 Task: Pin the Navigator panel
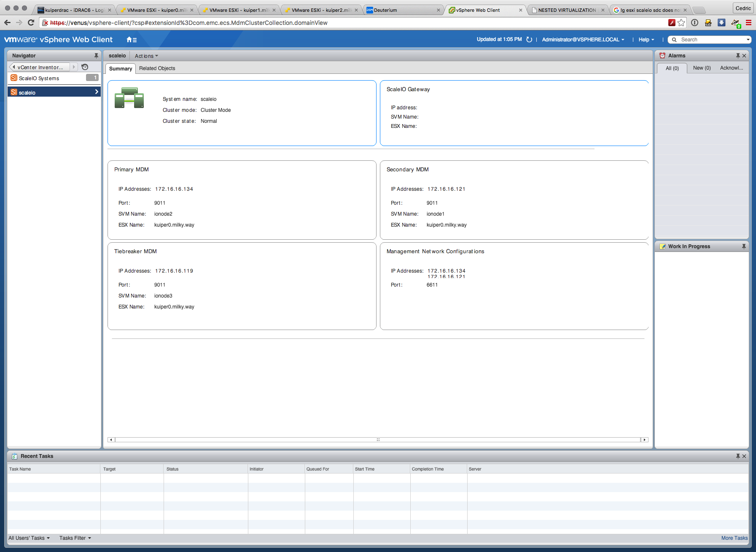point(96,56)
